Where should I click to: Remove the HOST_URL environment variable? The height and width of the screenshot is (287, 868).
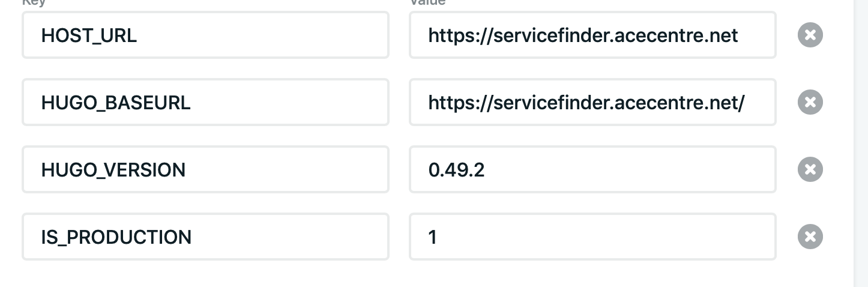click(x=810, y=35)
